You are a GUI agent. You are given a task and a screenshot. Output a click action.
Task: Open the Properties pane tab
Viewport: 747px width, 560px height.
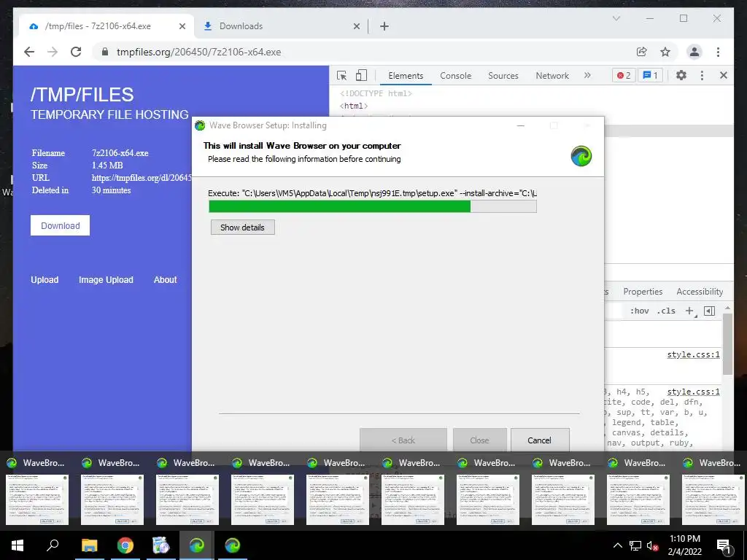643,292
